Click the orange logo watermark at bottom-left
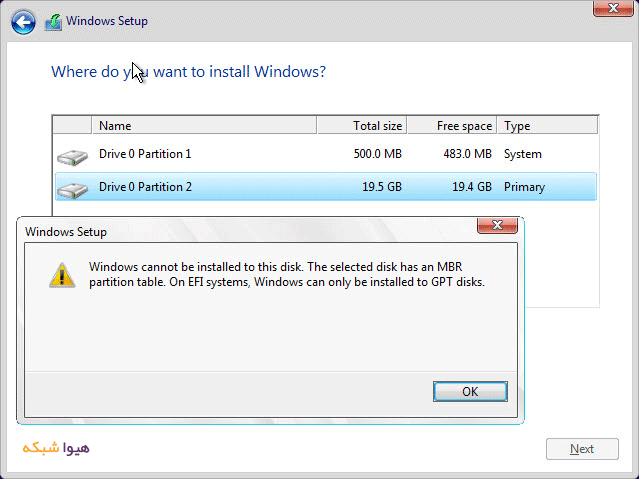The width and height of the screenshot is (639, 479). coord(55,448)
